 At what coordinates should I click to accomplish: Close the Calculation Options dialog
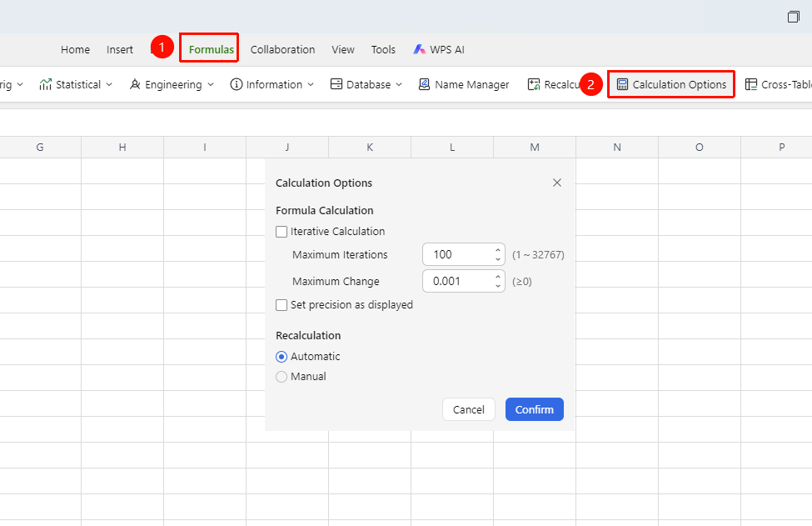point(556,183)
